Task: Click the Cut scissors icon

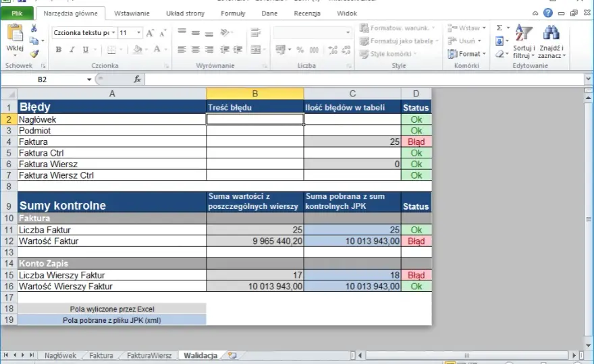Action: [x=34, y=28]
